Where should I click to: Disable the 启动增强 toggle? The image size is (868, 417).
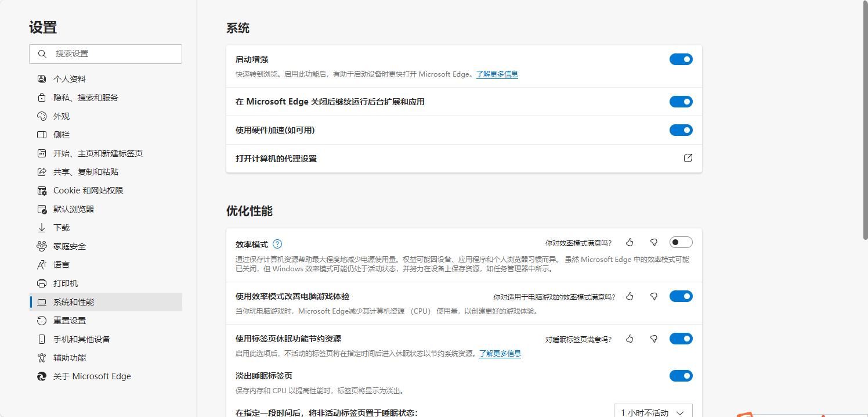pyautogui.click(x=681, y=59)
